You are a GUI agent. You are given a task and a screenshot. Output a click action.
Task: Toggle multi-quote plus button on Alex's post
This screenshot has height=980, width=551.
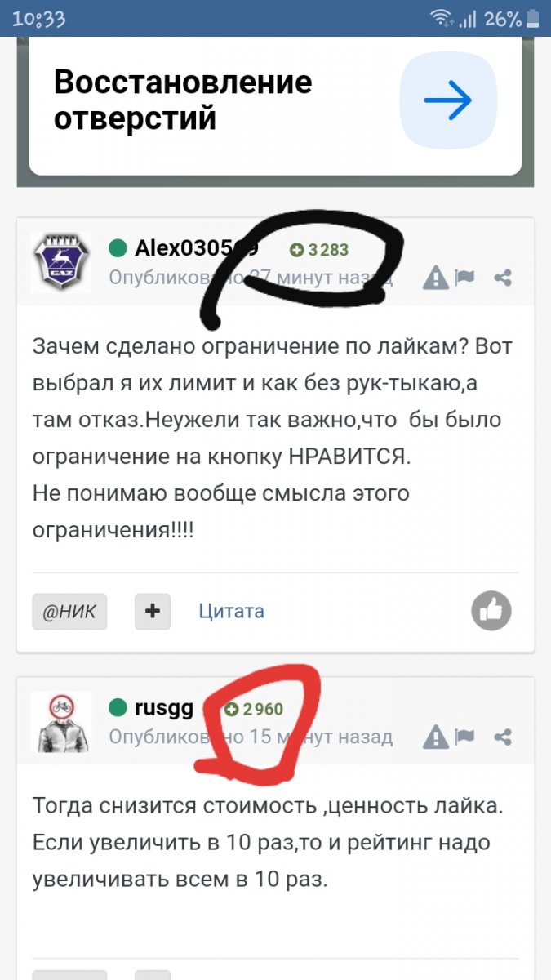tap(153, 611)
